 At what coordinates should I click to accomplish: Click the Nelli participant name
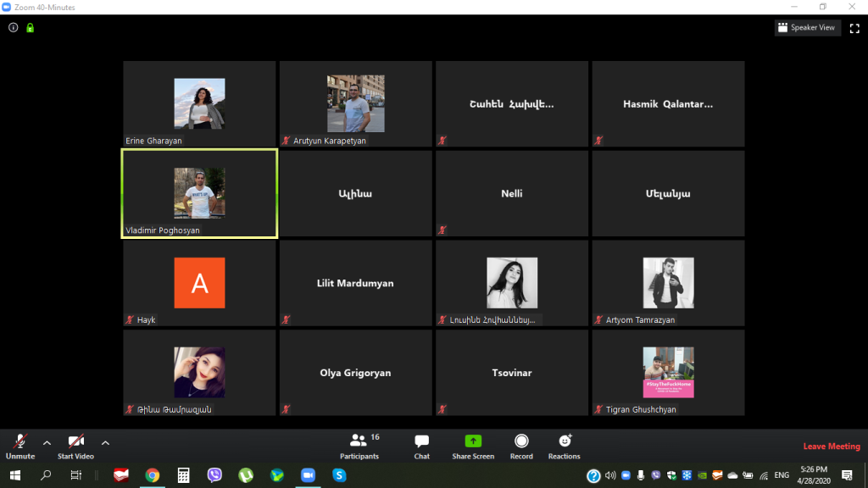pyautogui.click(x=511, y=194)
